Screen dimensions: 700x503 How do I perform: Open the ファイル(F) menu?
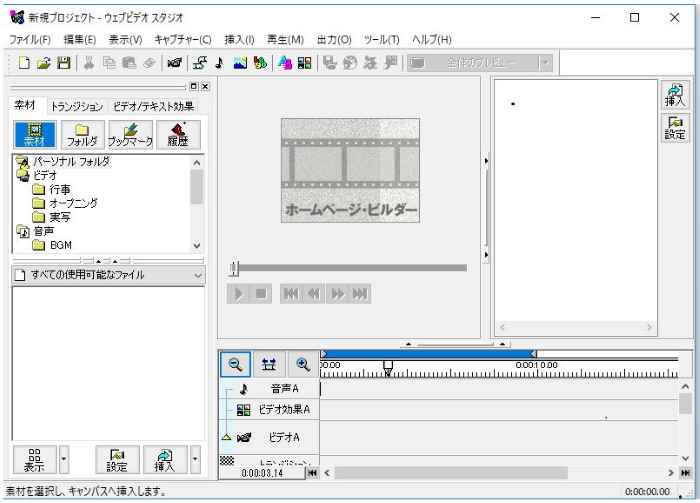click(30, 40)
